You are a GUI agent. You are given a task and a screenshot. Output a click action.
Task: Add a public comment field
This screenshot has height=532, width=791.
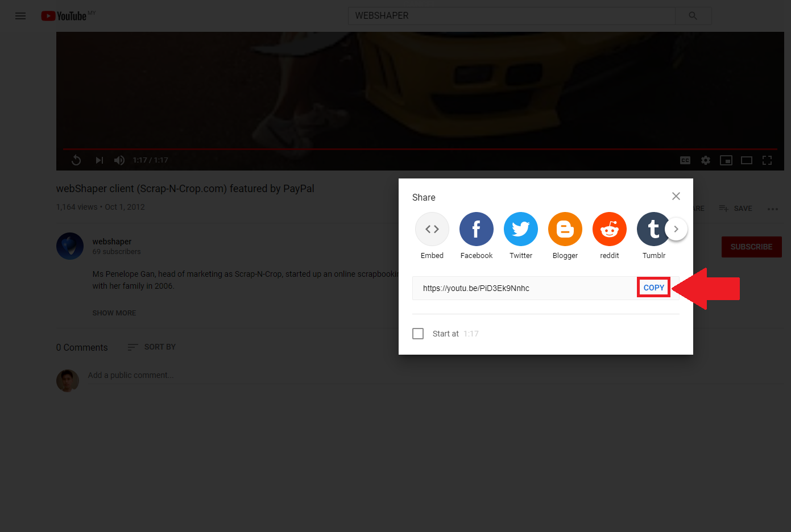click(435, 375)
